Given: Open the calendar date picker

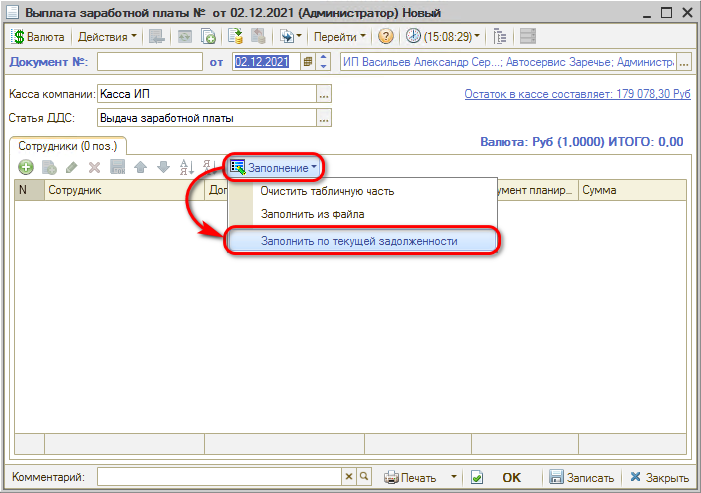Looking at the screenshot, I should pyautogui.click(x=308, y=62).
